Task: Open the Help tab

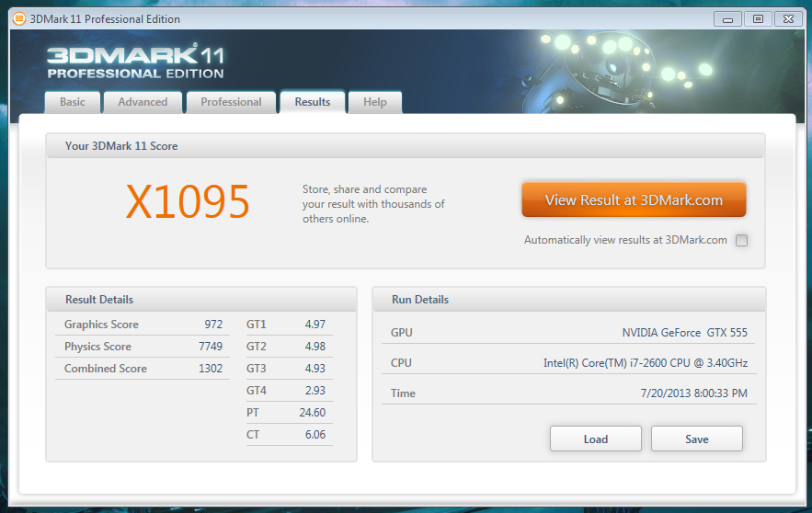Action: [x=375, y=102]
